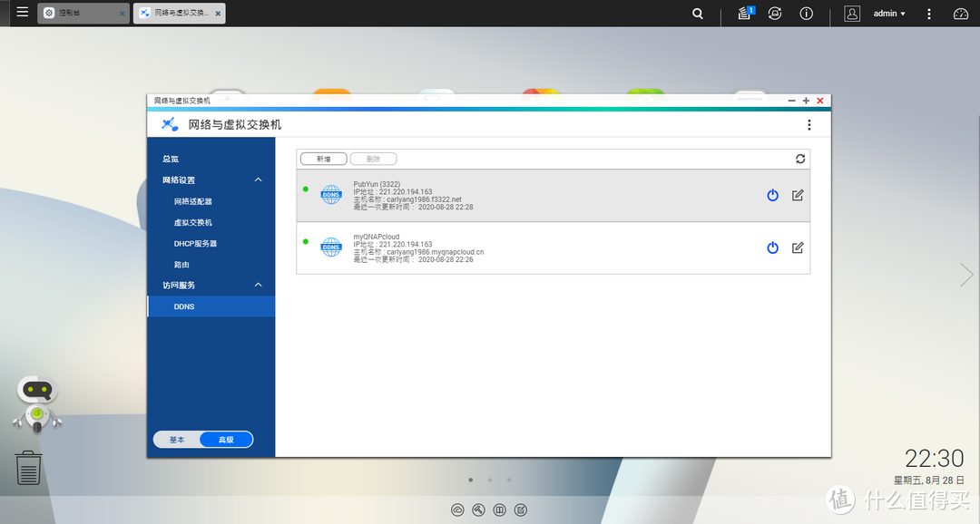This screenshot has width=980, height=524.
Task: Maximize the 网络与虚拟交换机 window
Action: (807, 101)
